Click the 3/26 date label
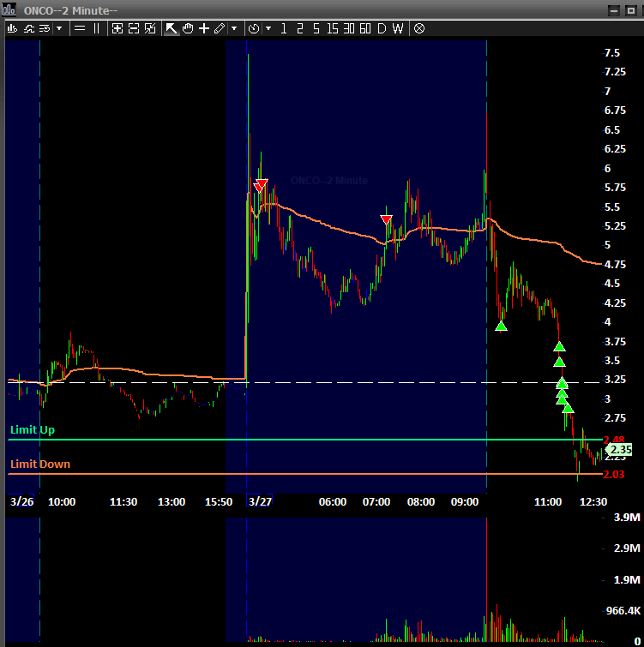 (21, 501)
